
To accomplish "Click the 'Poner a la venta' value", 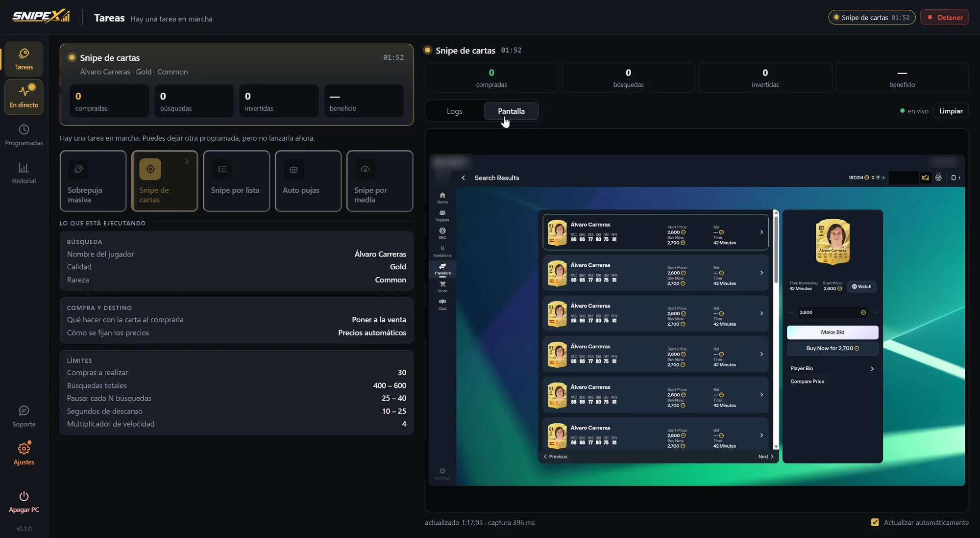I will [379, 320].
